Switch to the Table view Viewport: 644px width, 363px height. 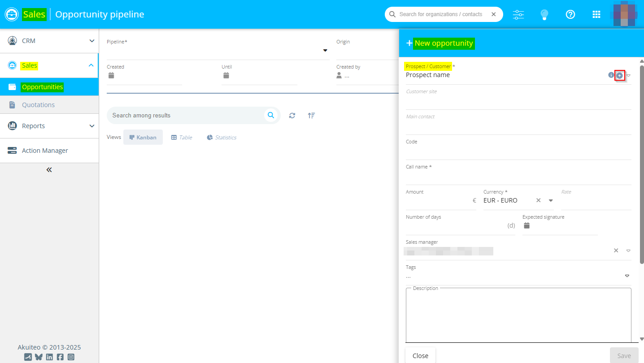click(x=182, y=138)
